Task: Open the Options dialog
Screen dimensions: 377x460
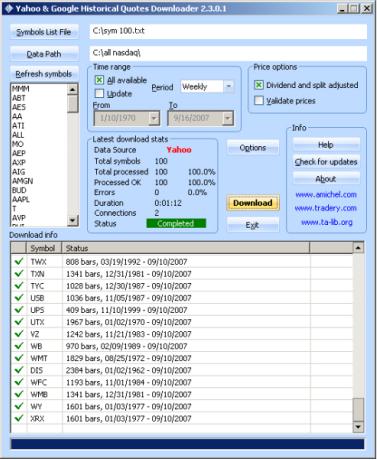Action: pyautogui.click(x=253, y=147)
